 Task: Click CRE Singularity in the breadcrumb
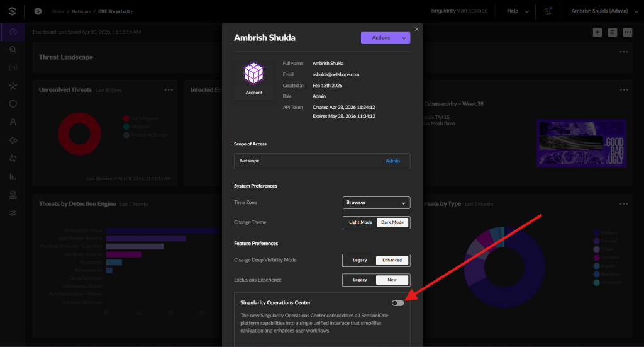click(116, 11)
